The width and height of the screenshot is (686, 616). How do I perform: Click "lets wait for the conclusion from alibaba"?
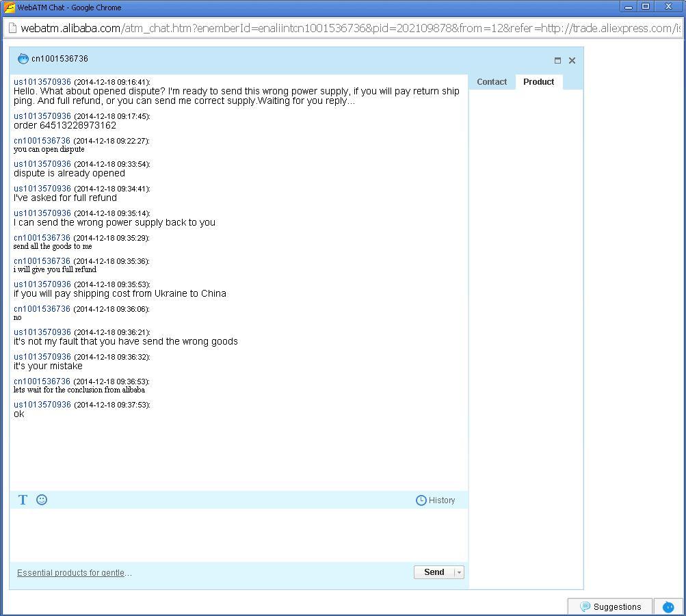point(79,390)
